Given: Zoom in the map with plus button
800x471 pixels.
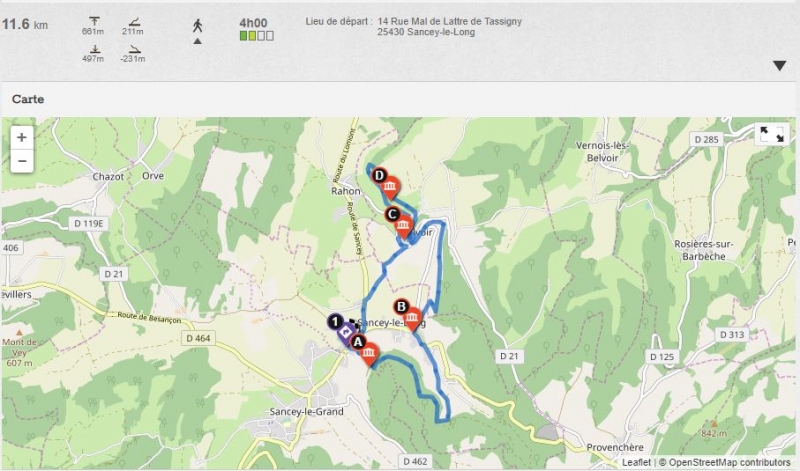Looking at the screenshot, I should coord(22,137).
